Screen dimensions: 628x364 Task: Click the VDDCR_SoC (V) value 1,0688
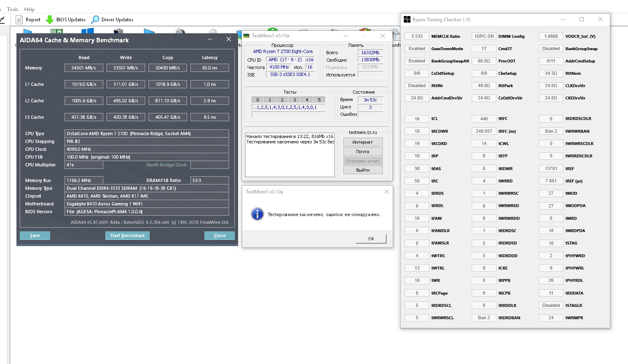click(x=551, y=36)
